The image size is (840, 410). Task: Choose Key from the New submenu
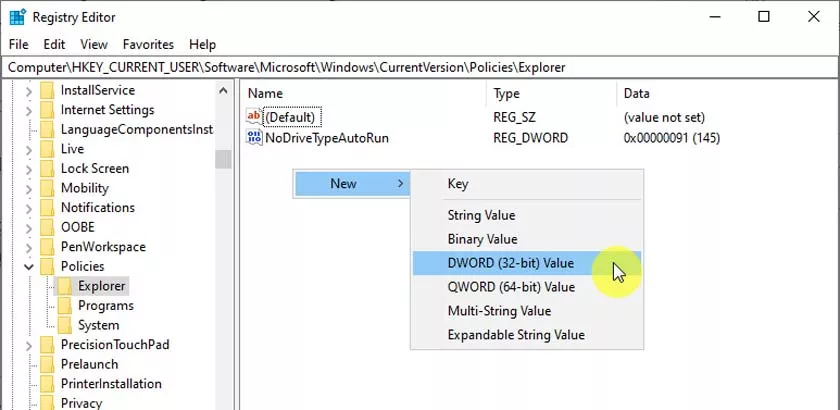click(x=527, y=184)
